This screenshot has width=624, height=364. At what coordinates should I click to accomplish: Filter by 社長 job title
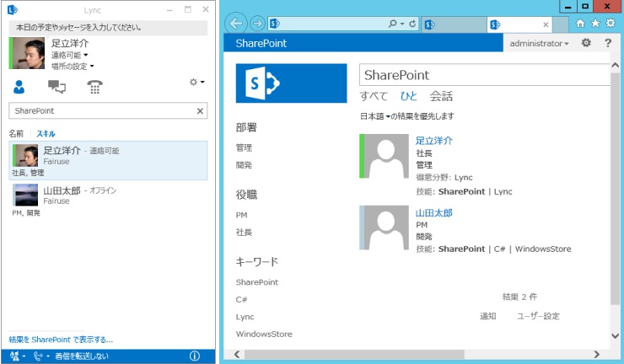click(x=244, y=233)
